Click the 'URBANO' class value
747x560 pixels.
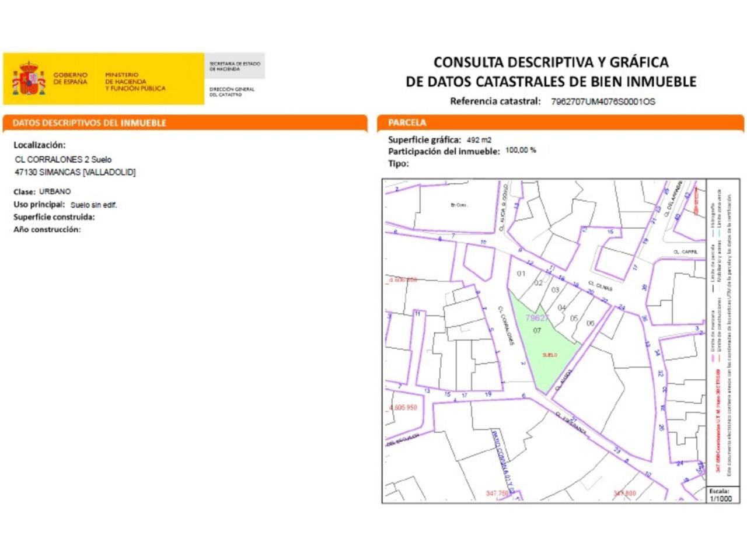click(55, 191)
